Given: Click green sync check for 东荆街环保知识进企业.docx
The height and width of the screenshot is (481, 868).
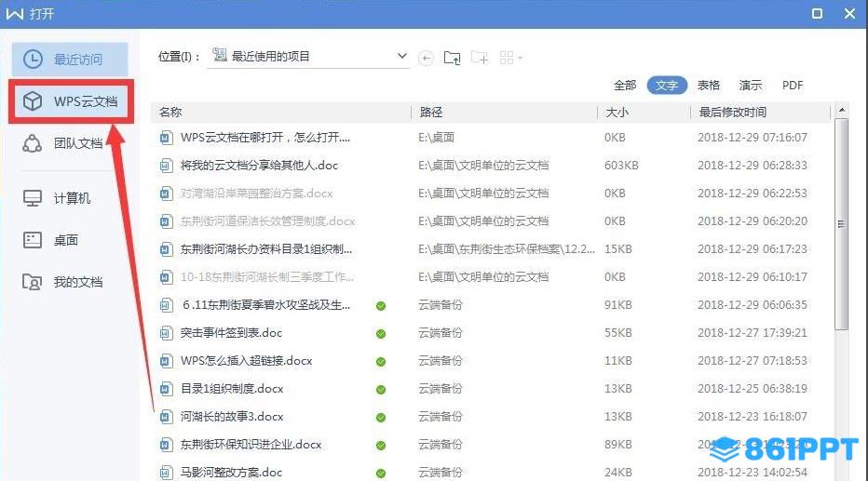Looking at the screenshot, I should pyautogui.click(x=381, y=446).
